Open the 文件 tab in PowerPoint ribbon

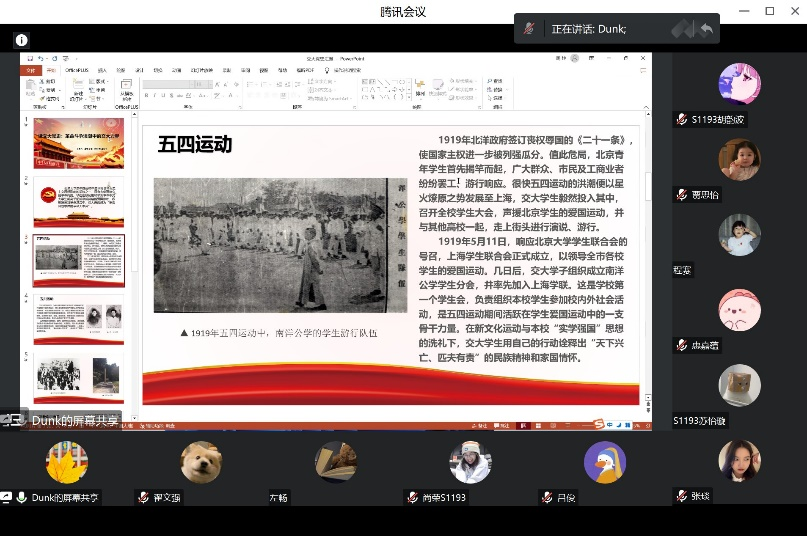30,70
